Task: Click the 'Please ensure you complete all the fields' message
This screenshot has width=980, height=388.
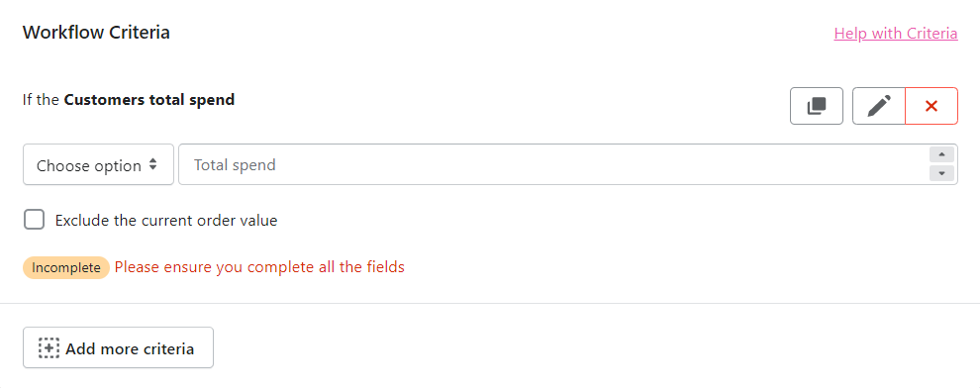Action: click(x=260, y=267)
